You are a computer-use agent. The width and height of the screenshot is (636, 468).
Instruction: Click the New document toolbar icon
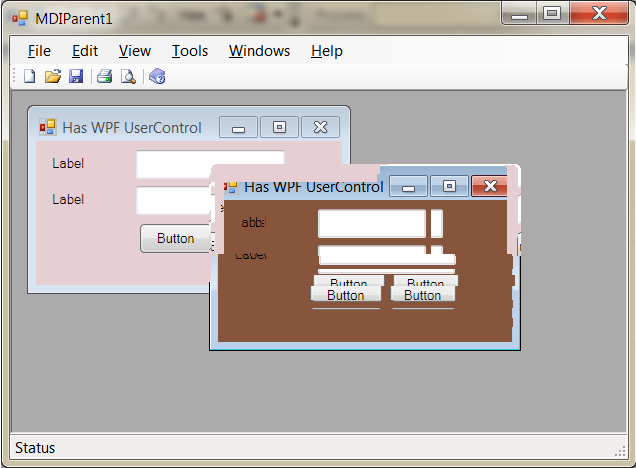tap(29, 76)
